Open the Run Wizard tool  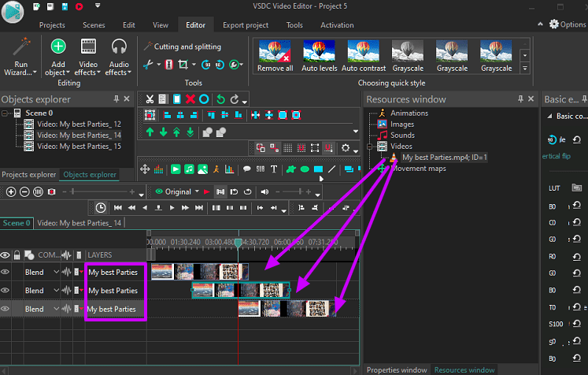tap(20, 56)
